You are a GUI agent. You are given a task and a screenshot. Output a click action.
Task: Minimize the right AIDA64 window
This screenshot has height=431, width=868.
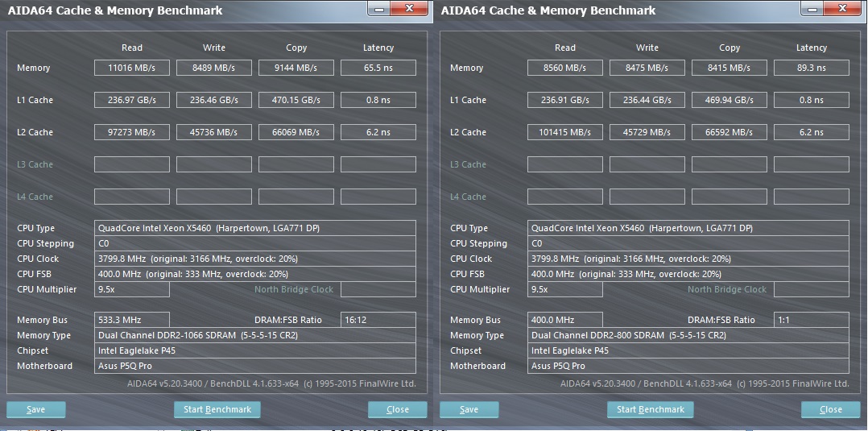coord(812,8)
